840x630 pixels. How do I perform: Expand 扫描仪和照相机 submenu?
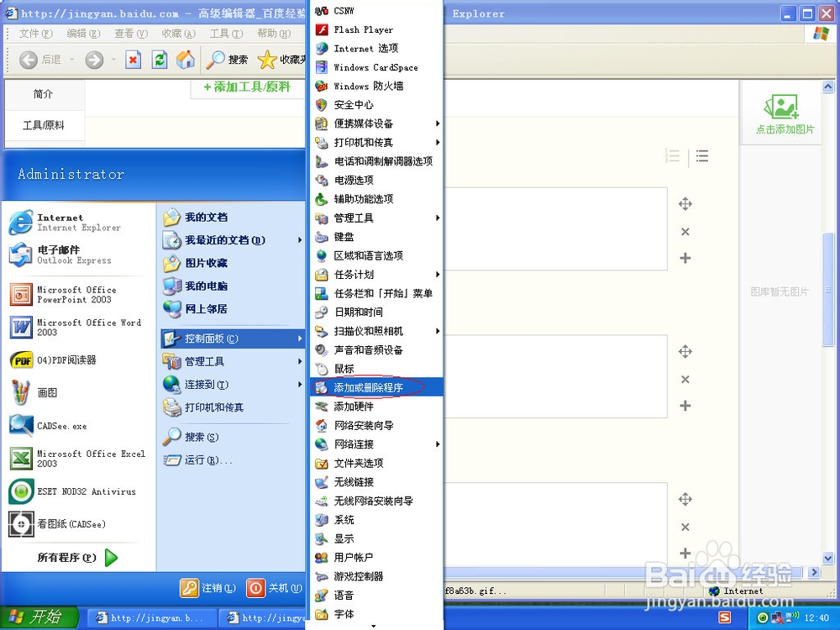pos(376,331)
